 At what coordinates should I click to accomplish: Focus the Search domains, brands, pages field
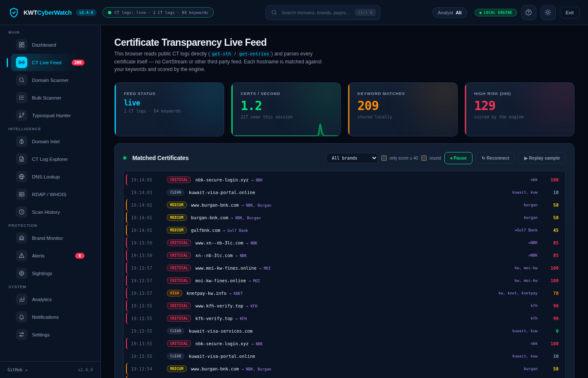[x=323, y=13]
